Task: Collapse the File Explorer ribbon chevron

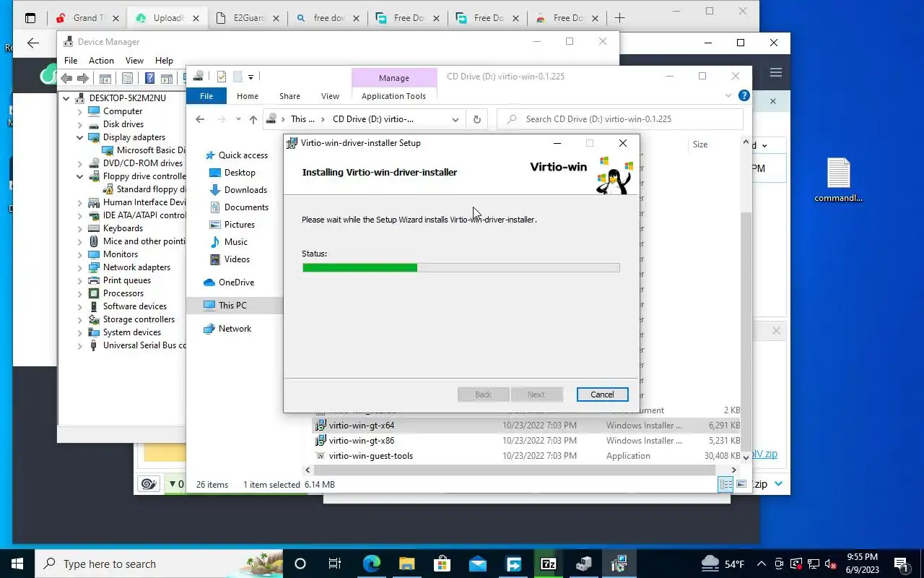Action: coord(728,95)
